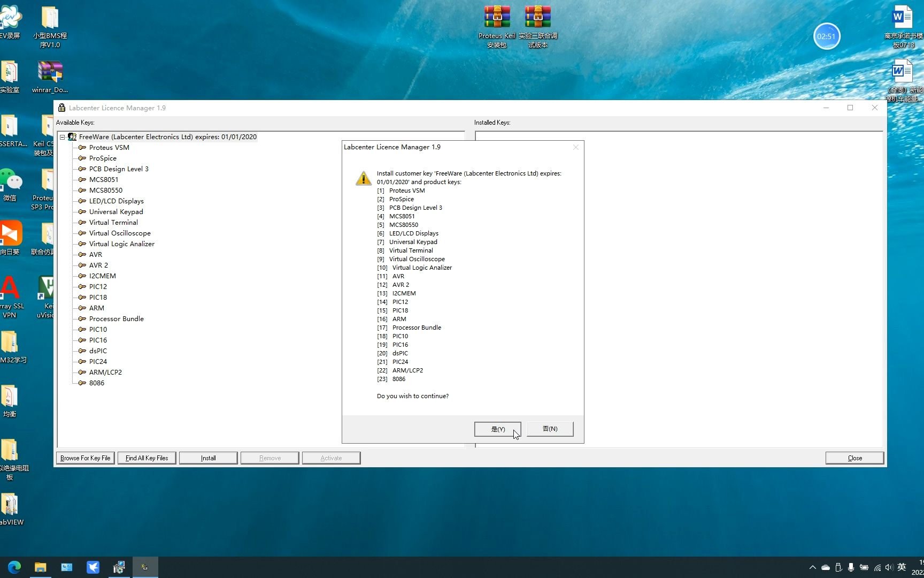Select Virtual Logic Analizer key
Image resolution: width=924 pixels, height=578 pixels.
pos(122,244)
